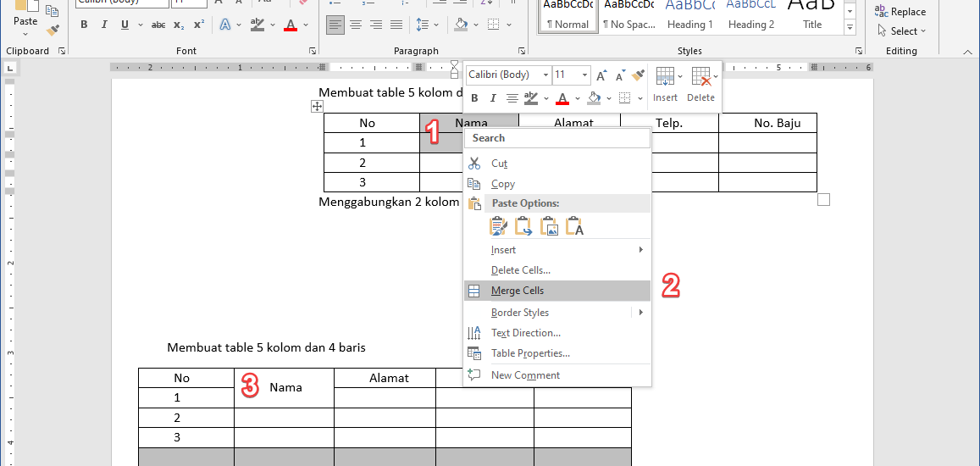The height and width of the screenshot is (466, 980).
Task: Open the ribbon underline style dropdown arrow
Action: click(x=140, y=25)
